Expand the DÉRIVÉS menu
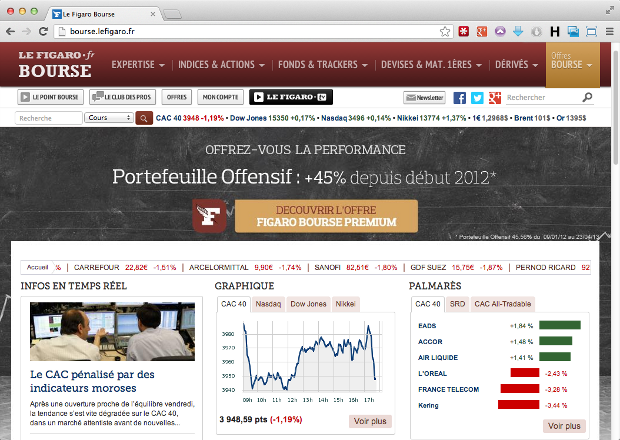Screen dimensions: 620x440 click(x=516, y=64)
